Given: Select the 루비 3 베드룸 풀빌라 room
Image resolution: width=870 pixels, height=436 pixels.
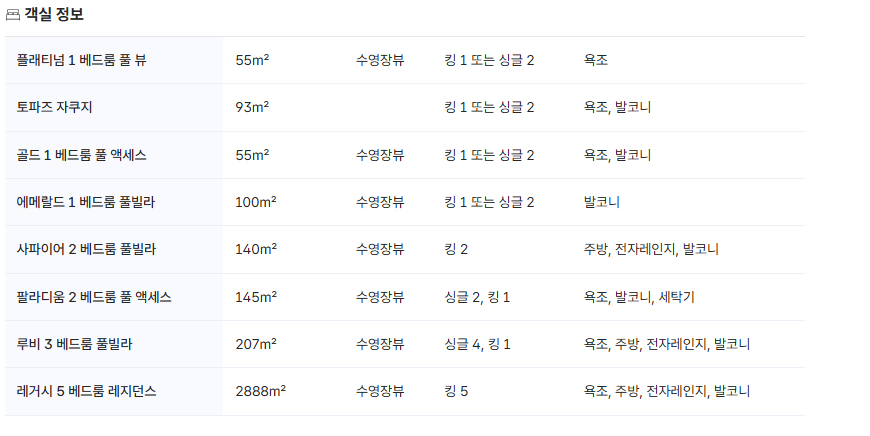Looking at the screenshot, I should (75, 344).
